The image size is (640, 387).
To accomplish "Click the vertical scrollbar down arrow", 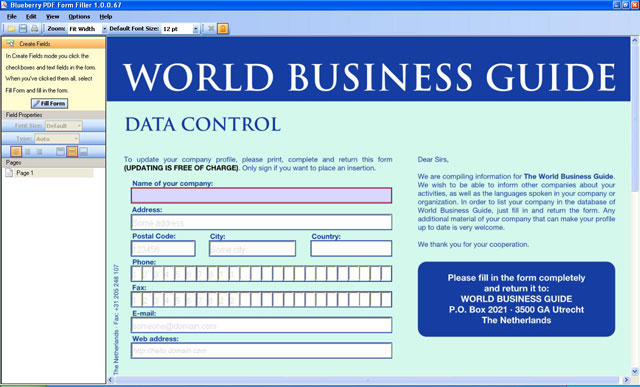I will tap(635, 371).
